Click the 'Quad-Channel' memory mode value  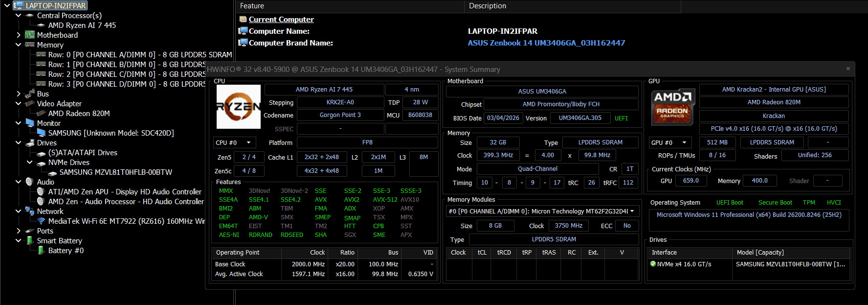click(x=538, y=169)
